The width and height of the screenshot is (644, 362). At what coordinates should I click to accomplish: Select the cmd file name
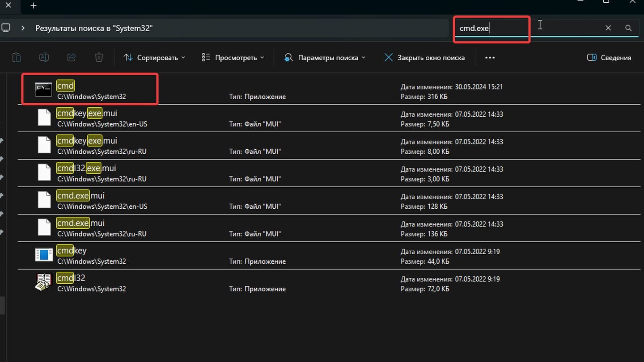[65, 85]
